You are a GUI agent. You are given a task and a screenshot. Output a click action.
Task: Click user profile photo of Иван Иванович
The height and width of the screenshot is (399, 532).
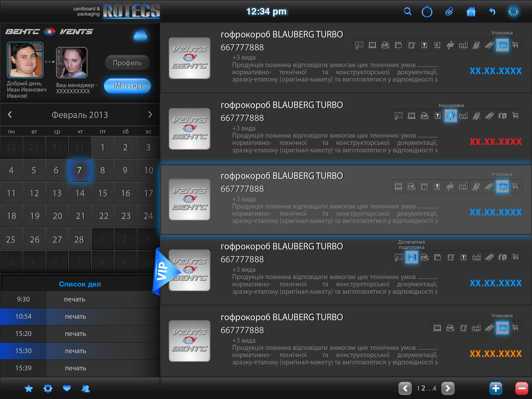point(25,60)
